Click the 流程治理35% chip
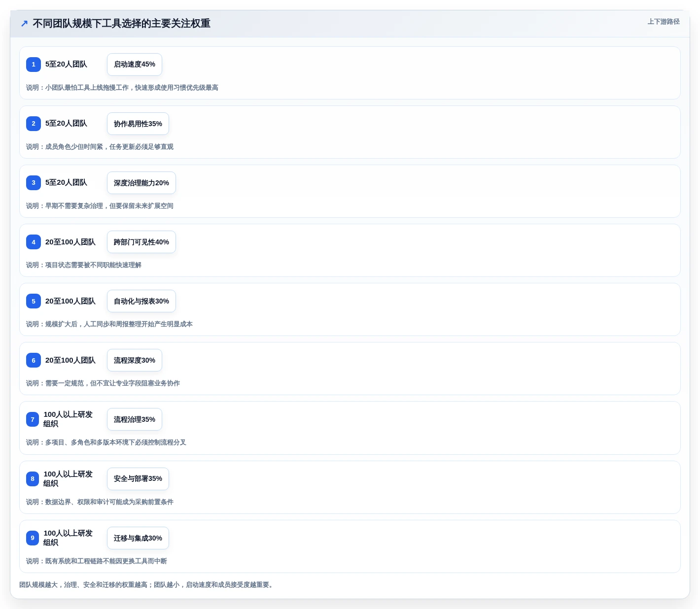 [x=135, y=419]
